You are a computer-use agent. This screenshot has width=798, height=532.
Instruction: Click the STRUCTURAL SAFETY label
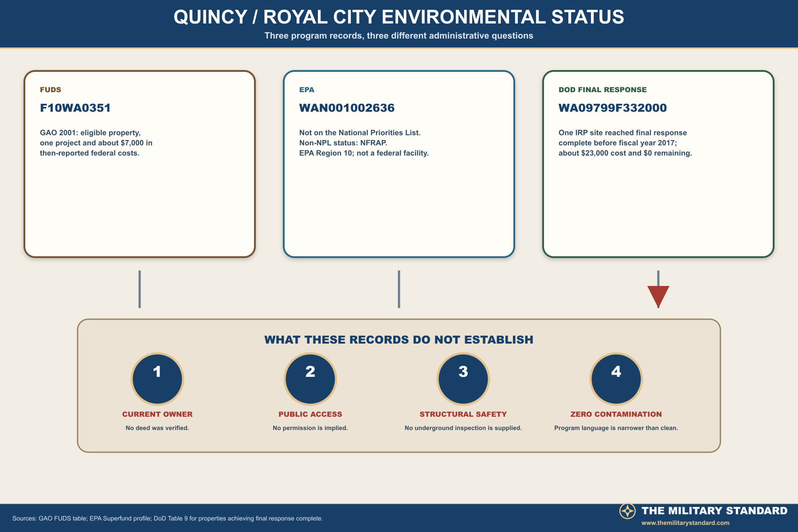click(x=463, y=414)
